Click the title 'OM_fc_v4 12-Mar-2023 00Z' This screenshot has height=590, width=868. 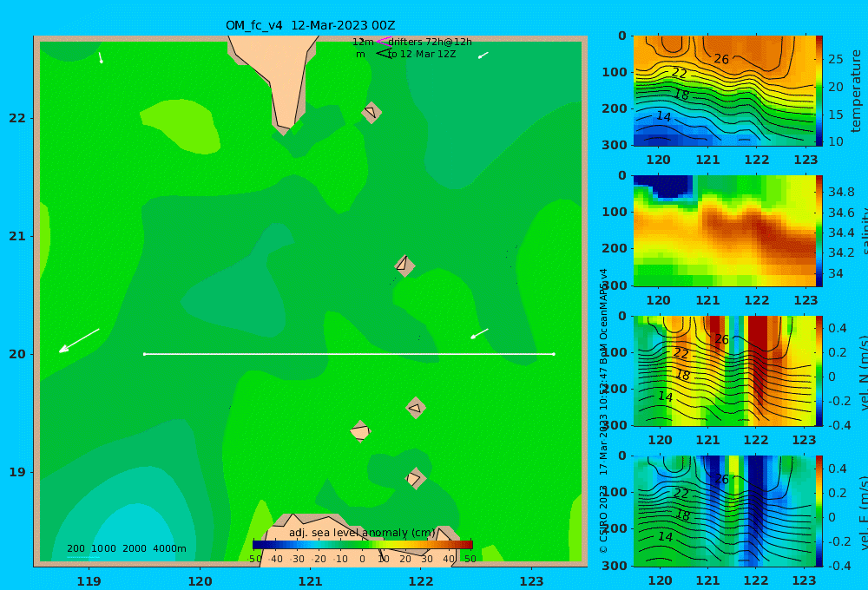310,25
